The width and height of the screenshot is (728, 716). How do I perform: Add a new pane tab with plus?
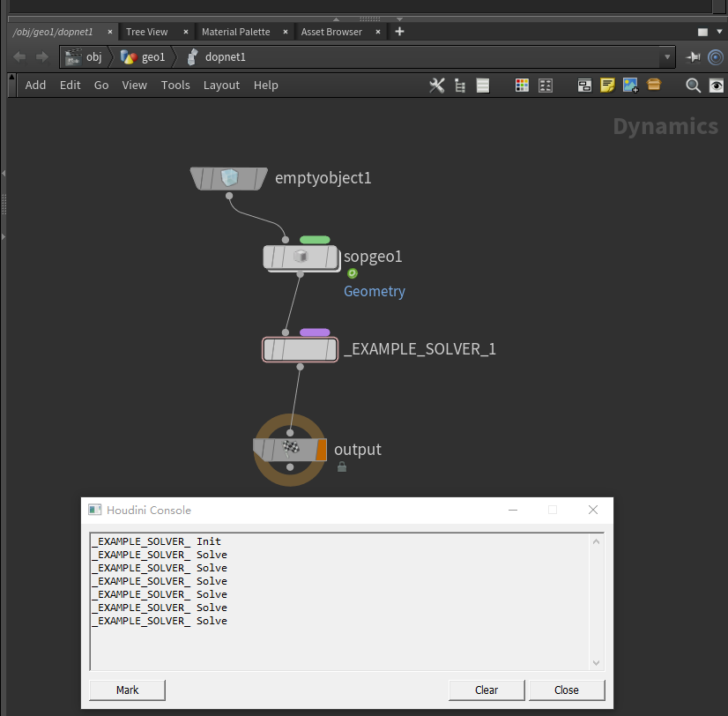pos(399,32)
